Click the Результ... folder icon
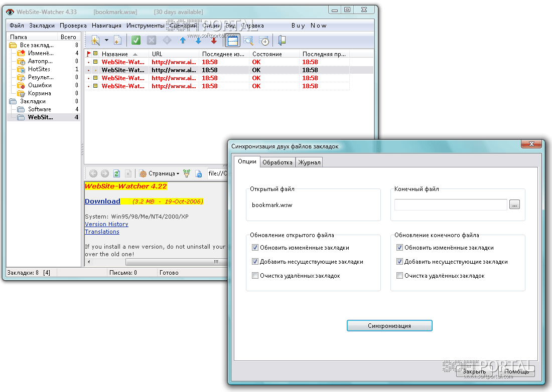Image resolution: width=552 pixels, height=392 pixels. coord(21,77)
